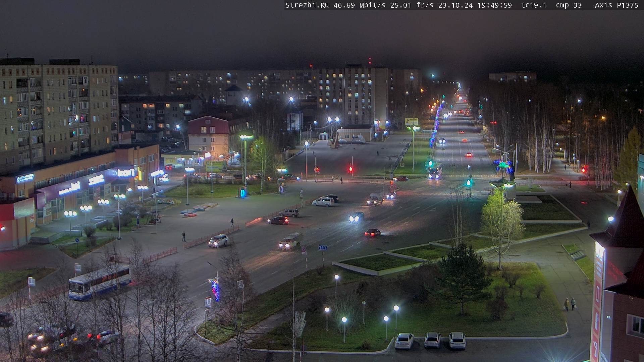The height and width of the screenshot is (362, 644).
Task: Click the "25.01 fr/s" frame rate text
Action: click(x=412, y=5)
